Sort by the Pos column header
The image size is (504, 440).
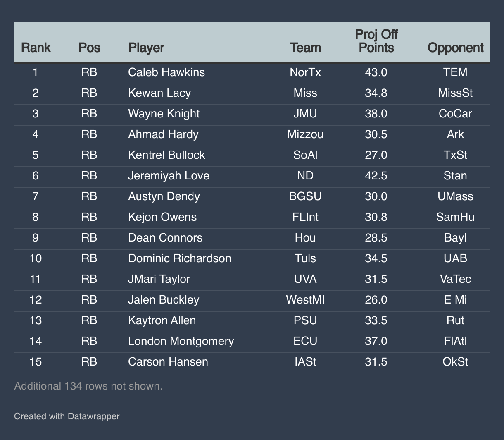pos(89,48)
